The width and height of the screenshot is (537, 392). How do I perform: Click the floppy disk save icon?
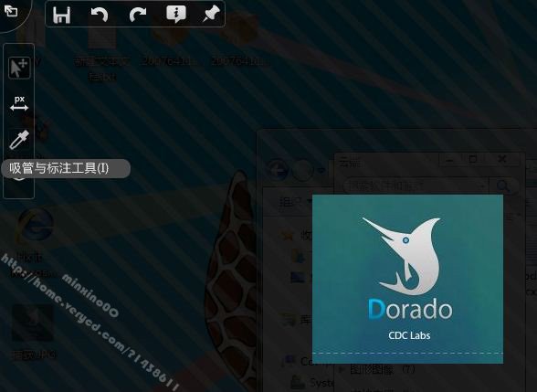click(62, 15)
